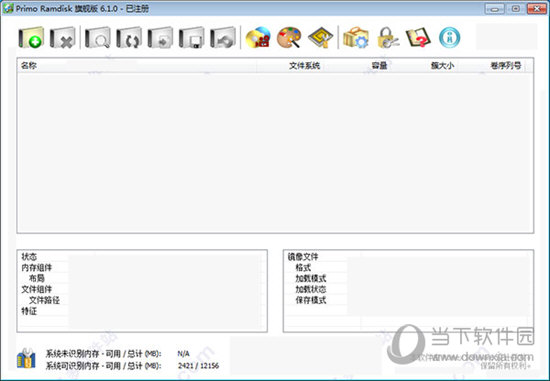550x381 pixels.
Task: Select the 文件路径 row in info panel
Action: pyautogui.click(x=142, y=300)
